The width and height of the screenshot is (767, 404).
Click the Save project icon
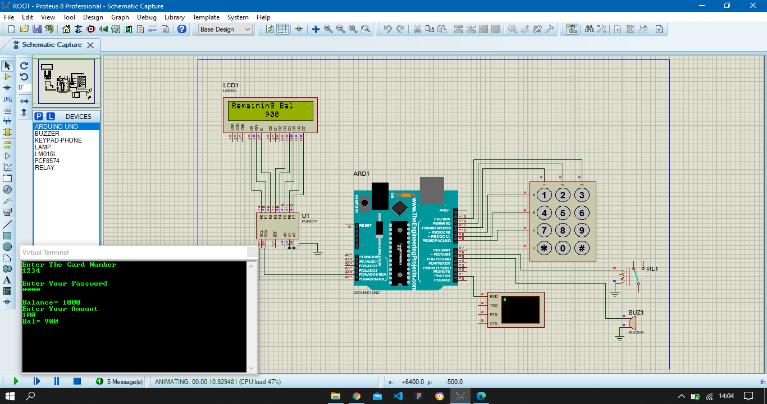[x=37, y=30]
